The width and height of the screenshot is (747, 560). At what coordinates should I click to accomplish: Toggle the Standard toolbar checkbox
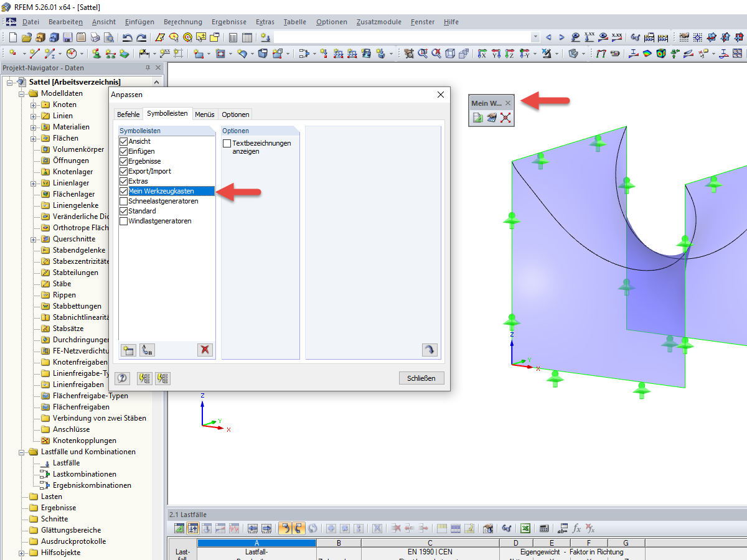(x=123, y=211)
